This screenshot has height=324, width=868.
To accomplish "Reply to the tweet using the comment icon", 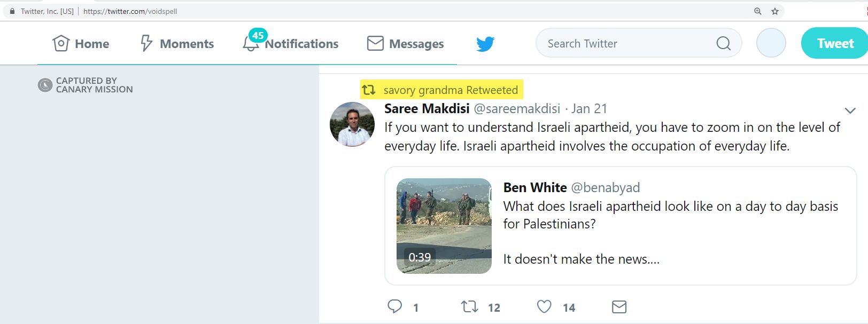I will 394,306.
